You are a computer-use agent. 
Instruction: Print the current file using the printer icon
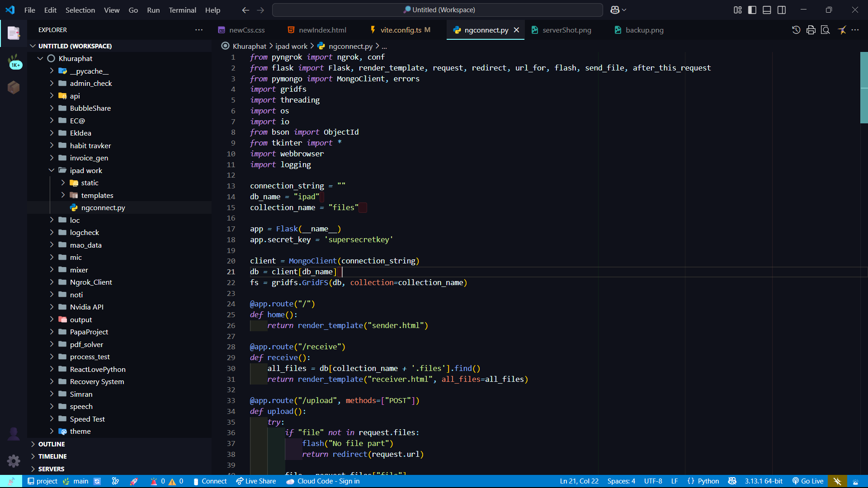tap(810, 30)
